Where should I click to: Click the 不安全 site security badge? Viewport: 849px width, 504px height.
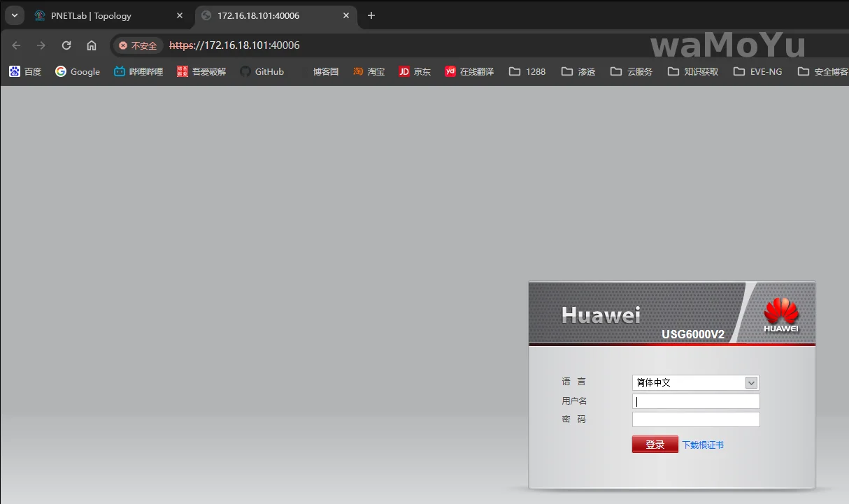pyautogui.click(x=138, y=45)
